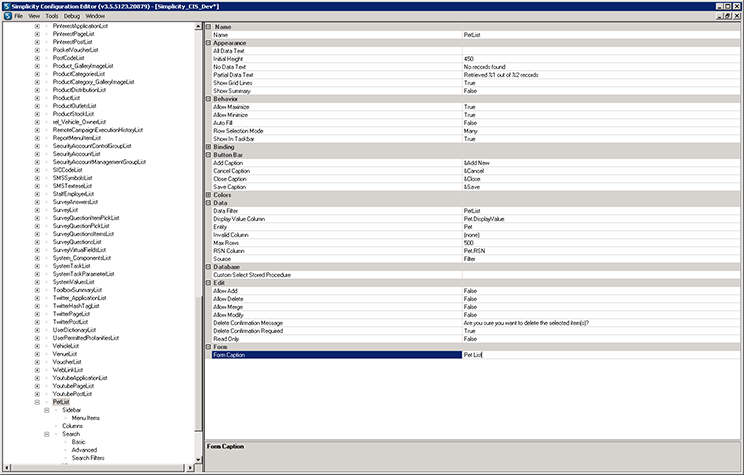Image resolution: width=744 pixels, height=475 pixels.
Task: Click the Add Caption value field
Action: (601, 163)
